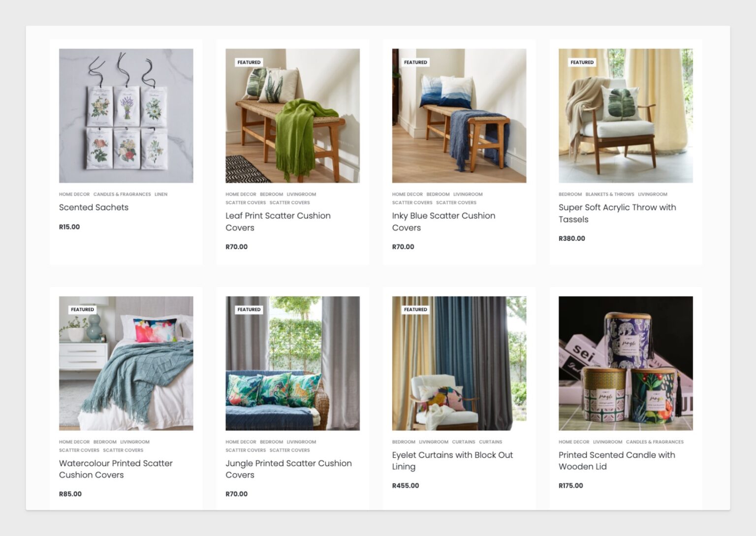Open the Printed Scented Candle product image
Image resolution: width=756 pixels, height=536 pixels.
click(x=626, y=363)
